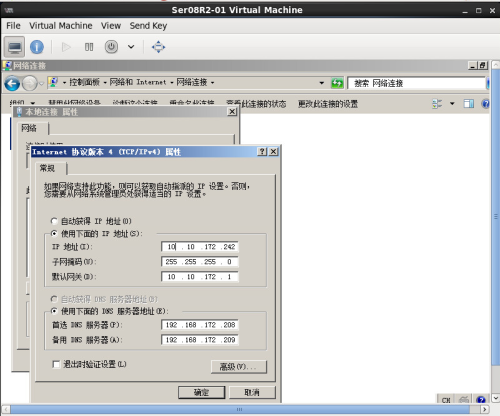This screenshot has width=500, height=416.
Task: Run the virtual machine
Action: 66,47
